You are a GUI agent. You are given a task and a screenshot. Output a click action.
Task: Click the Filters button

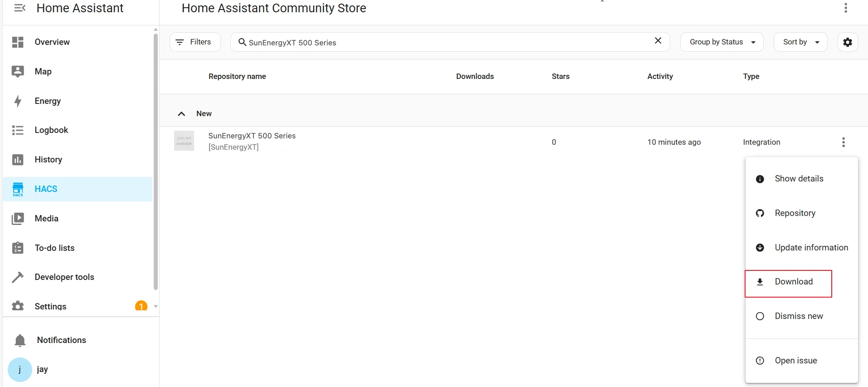click(195, 42)
